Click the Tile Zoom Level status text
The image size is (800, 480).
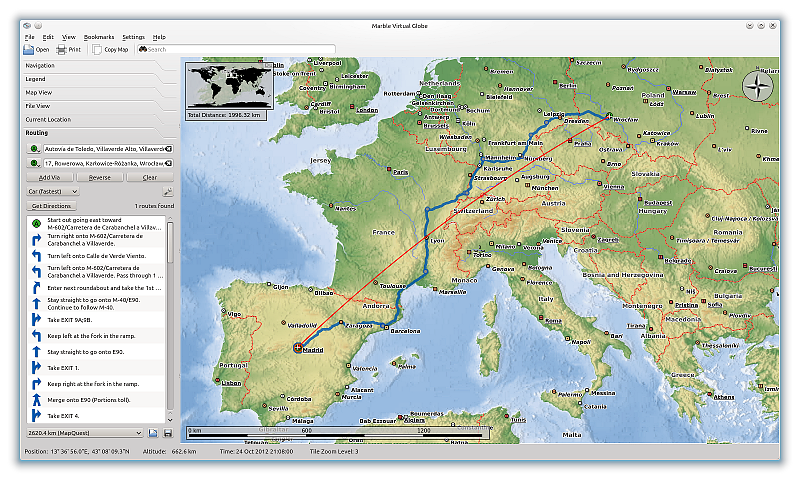click(334, 451)
